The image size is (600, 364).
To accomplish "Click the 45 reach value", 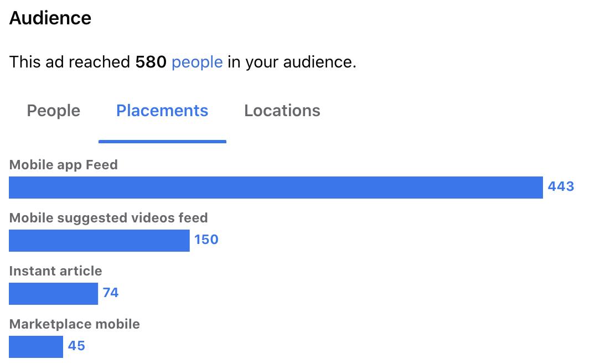I will (76, 346).
